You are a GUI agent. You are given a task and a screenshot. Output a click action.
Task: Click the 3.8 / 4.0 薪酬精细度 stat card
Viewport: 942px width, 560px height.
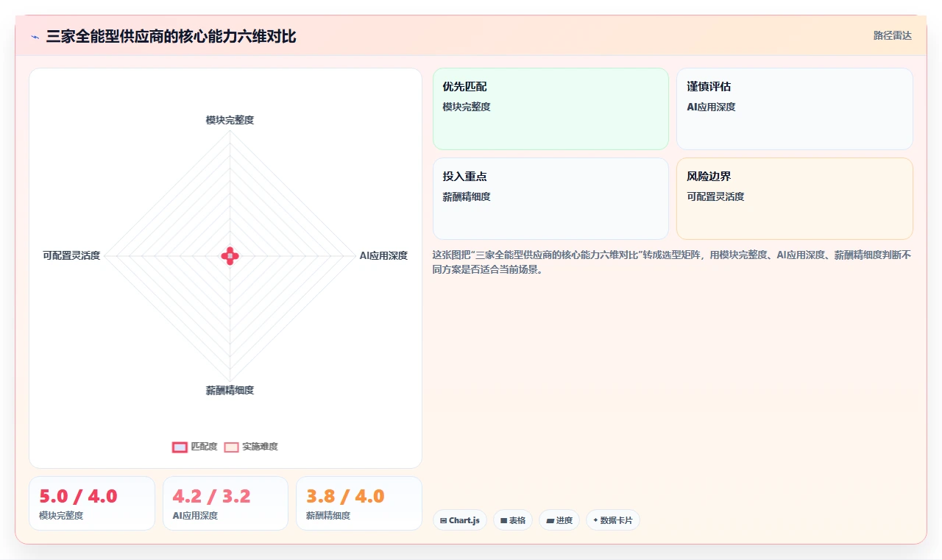click(359, 503)
